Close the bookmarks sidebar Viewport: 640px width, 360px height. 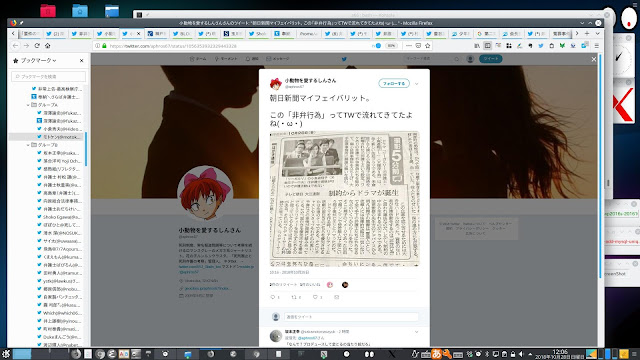point(82,60)
